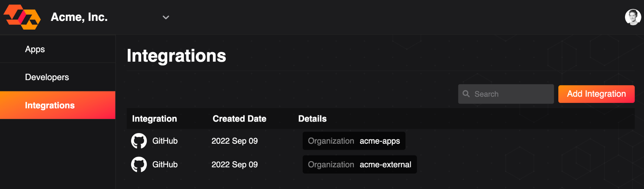Click the magnifier icon in Search
Screen dimensions: 644x189
point(466,94)
